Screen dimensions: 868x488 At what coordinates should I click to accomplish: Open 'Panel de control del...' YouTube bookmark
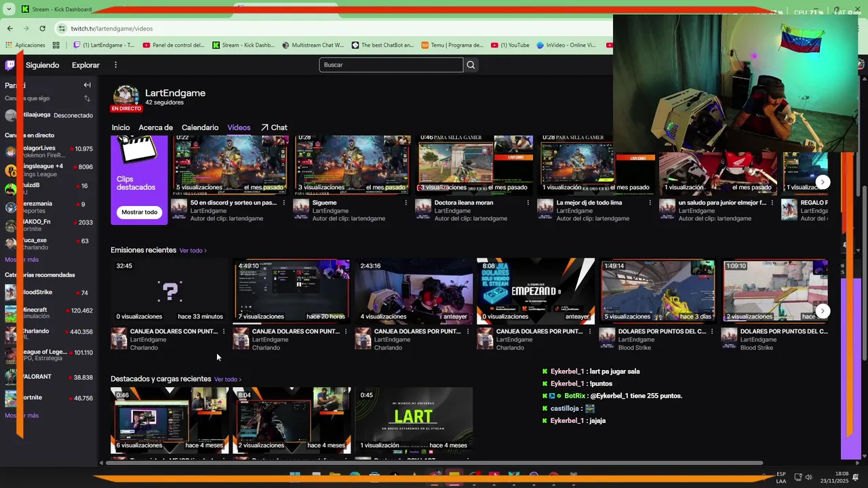tap(174, 45)
